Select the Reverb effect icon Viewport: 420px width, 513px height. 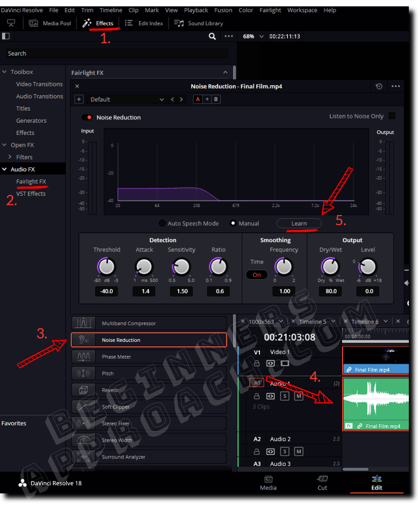[x=84, y=390]
